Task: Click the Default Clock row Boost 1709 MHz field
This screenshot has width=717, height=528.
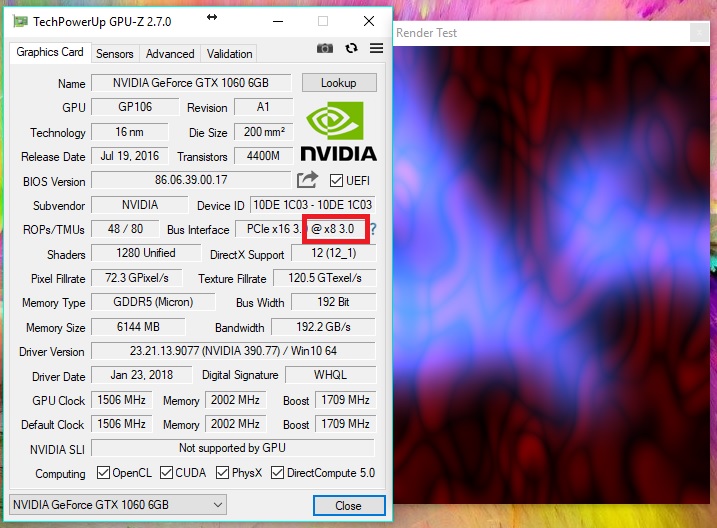Action: pyautogui.click(x=346, y=424)
